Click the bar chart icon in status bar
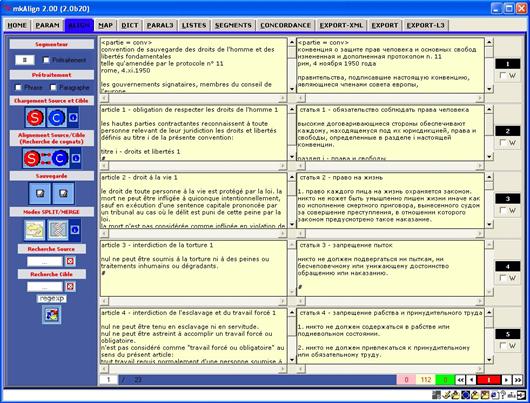Screen dimensions: 530x403 click(511, 395)
